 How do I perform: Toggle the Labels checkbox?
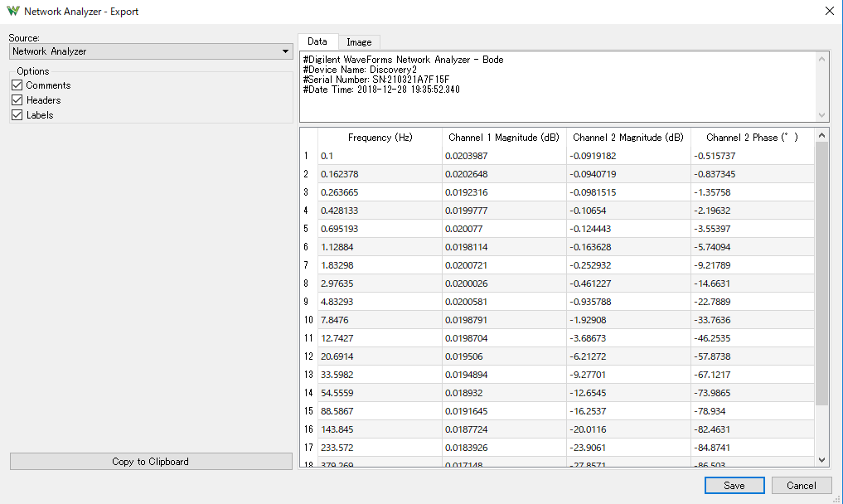[x=17, y=115]
